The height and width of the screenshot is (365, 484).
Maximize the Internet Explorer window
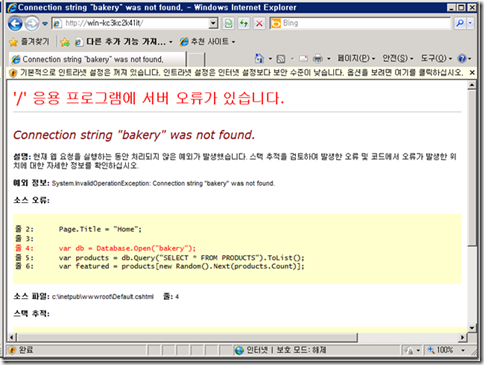(461, 8)
